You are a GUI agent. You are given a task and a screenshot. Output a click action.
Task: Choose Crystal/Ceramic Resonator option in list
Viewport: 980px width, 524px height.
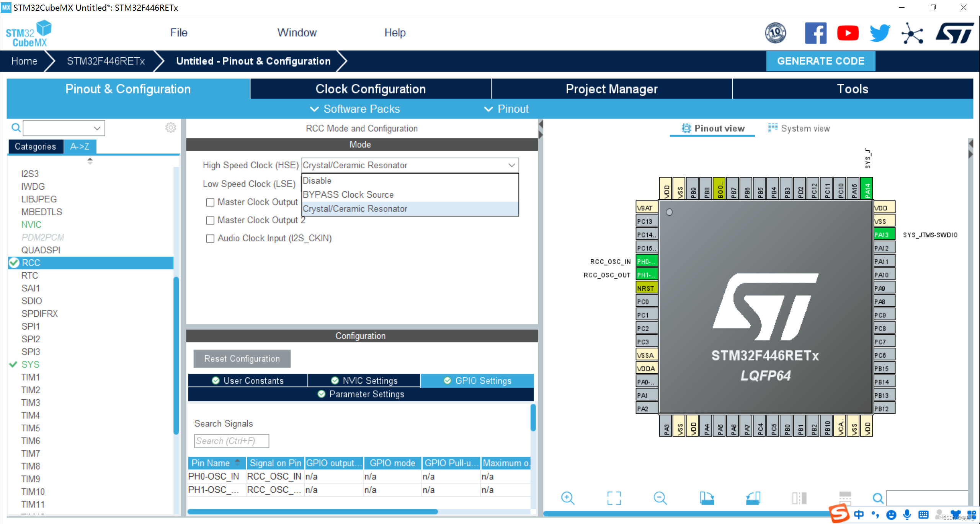click(410, 209)
